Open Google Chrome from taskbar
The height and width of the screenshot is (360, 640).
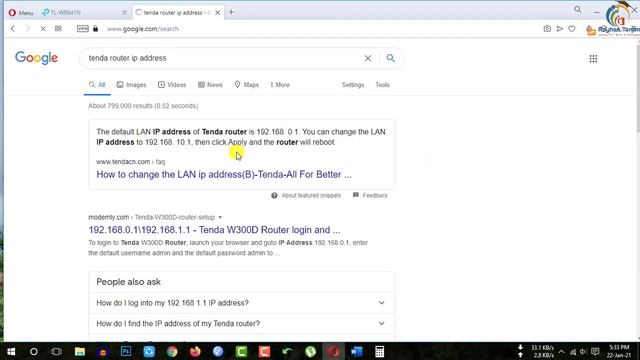click(172, 351)
